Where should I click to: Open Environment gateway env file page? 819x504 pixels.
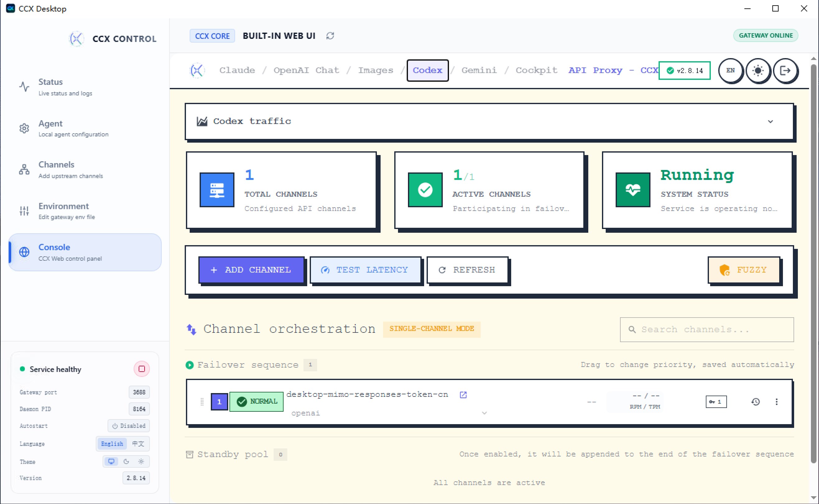coord(85,211)
